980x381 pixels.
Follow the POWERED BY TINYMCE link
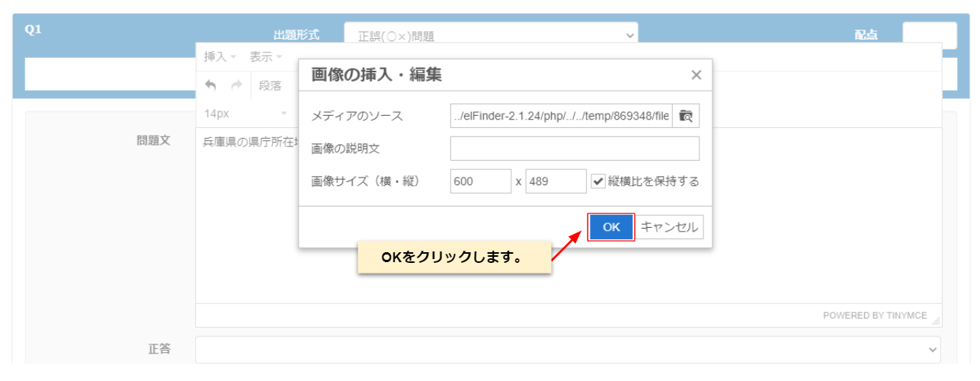pyautogui.click(x=875, y=315)
